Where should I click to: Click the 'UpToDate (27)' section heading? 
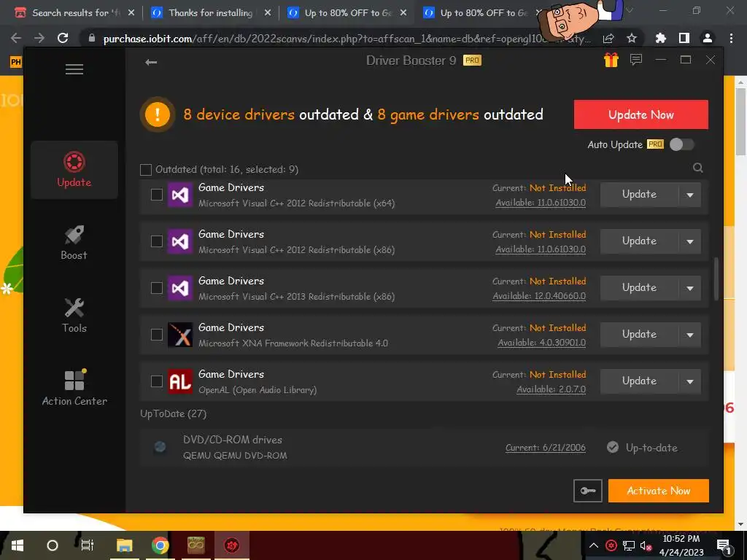[174, 414]
